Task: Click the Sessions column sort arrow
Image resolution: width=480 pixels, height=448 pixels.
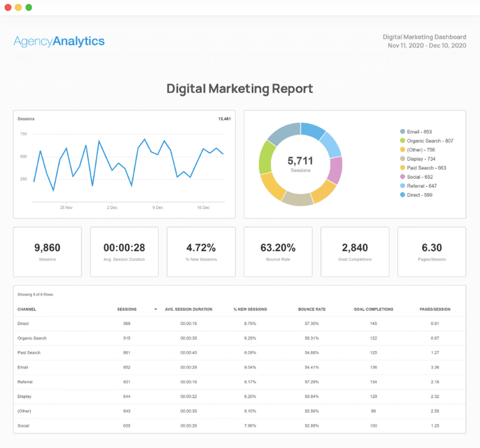Action: [155, 309]
